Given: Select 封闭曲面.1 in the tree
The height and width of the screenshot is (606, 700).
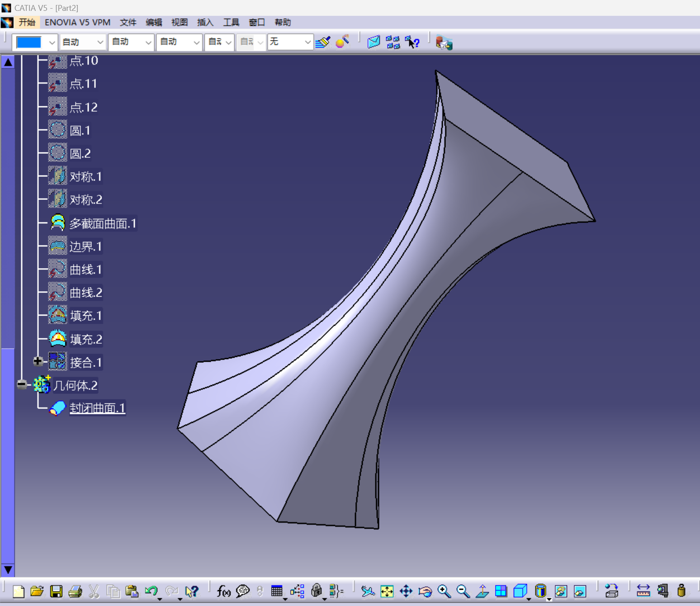Looking at the screenshot, I should pos(97,408).
